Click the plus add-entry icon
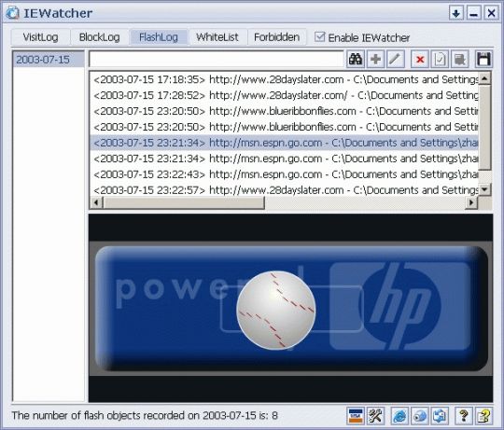The width and height of the screenshot is (504, 430). [375, 59]
